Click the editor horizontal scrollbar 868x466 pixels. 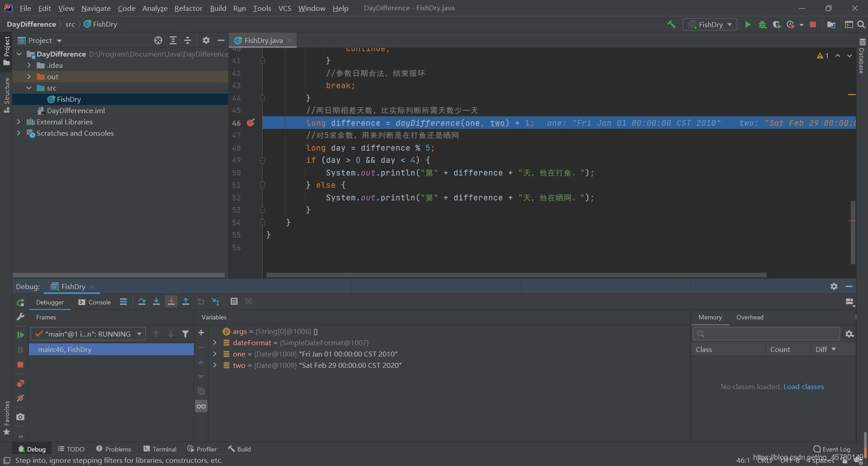click(516, 275)
